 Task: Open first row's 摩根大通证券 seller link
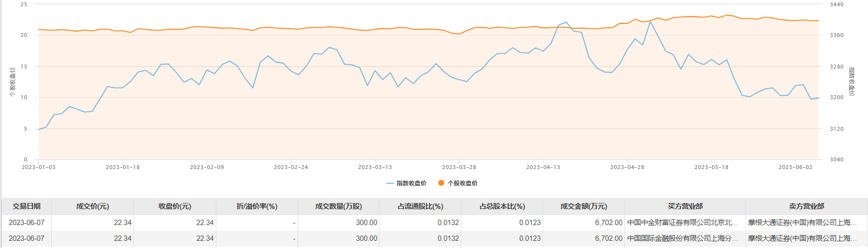[802, 223]
